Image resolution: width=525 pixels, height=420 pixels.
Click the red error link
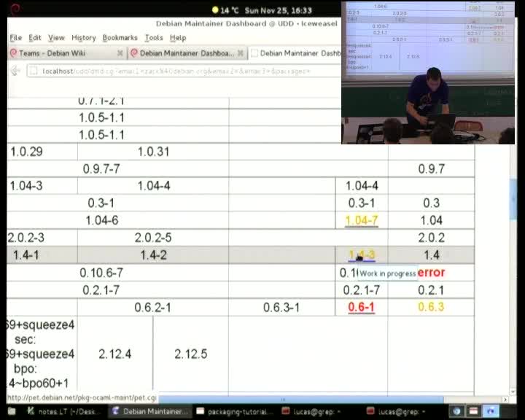[x=431, y=273]
